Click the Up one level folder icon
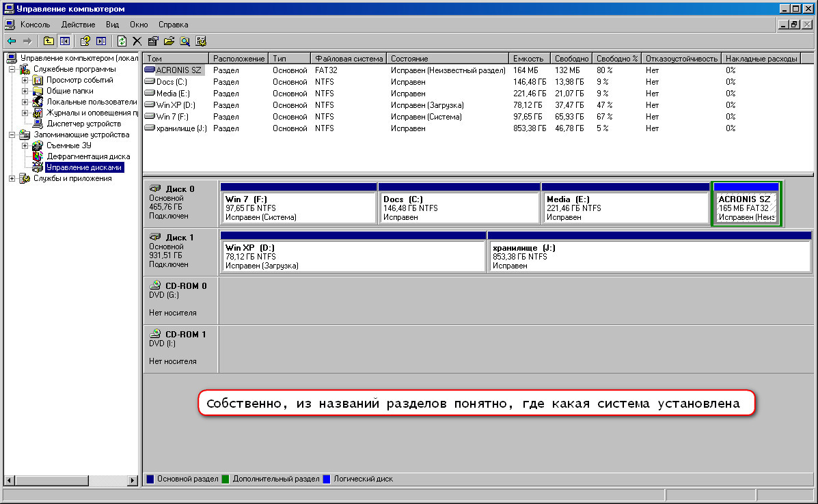Image resolution: width=818 pixels, height=504 pixels. (x=49, y=41)
